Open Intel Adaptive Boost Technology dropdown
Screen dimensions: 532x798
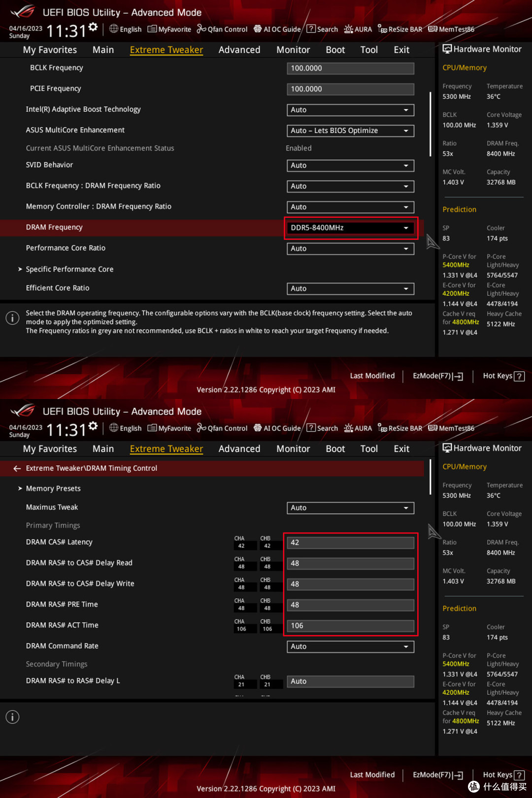(x=350, y=110)
